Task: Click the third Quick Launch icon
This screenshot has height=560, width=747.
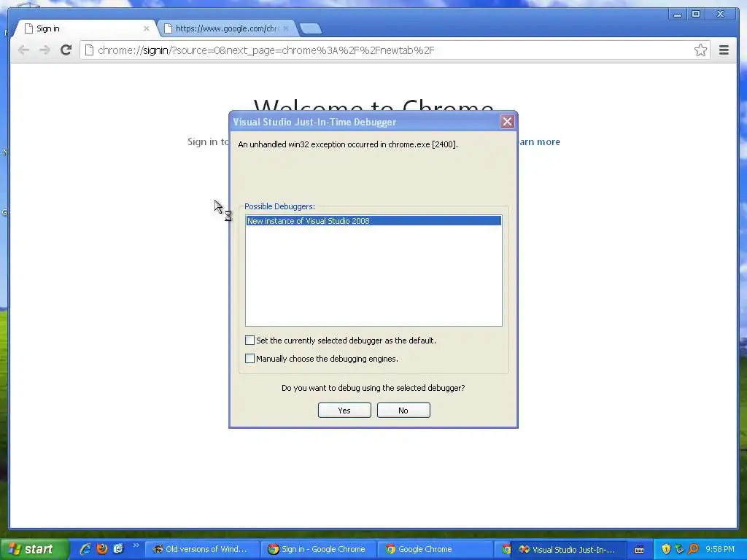Action: 119,549
